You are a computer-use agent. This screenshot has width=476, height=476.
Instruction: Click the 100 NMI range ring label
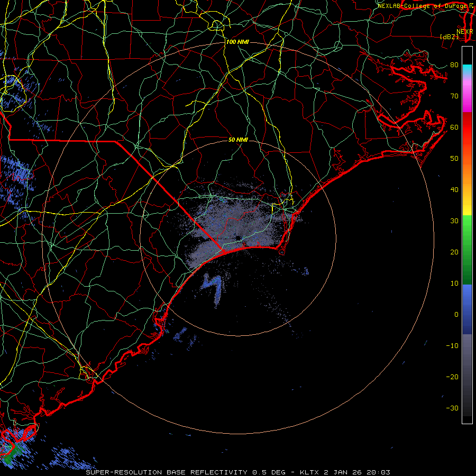coord(237,42)
